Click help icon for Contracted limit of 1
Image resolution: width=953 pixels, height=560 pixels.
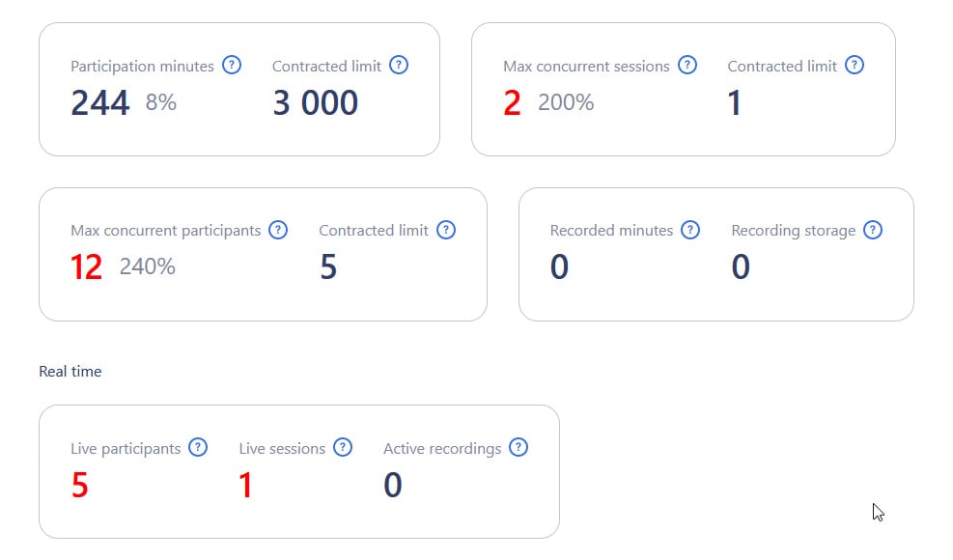click(855, 66)
